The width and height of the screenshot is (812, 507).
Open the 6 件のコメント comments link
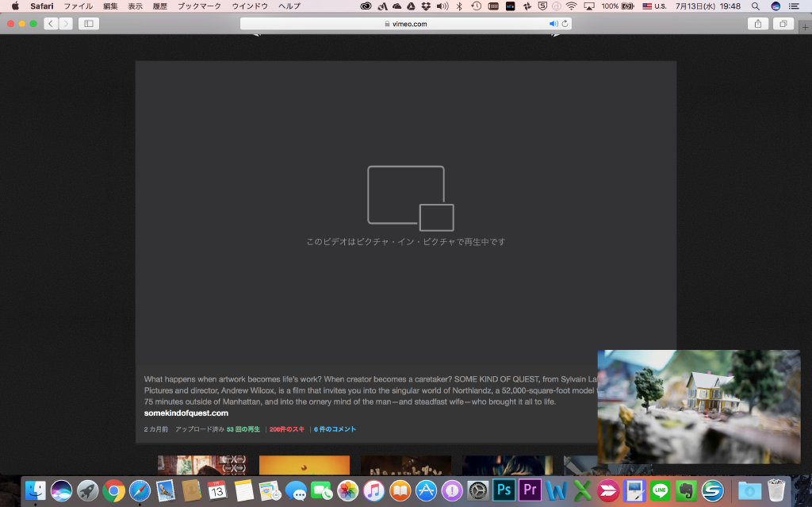335,429
